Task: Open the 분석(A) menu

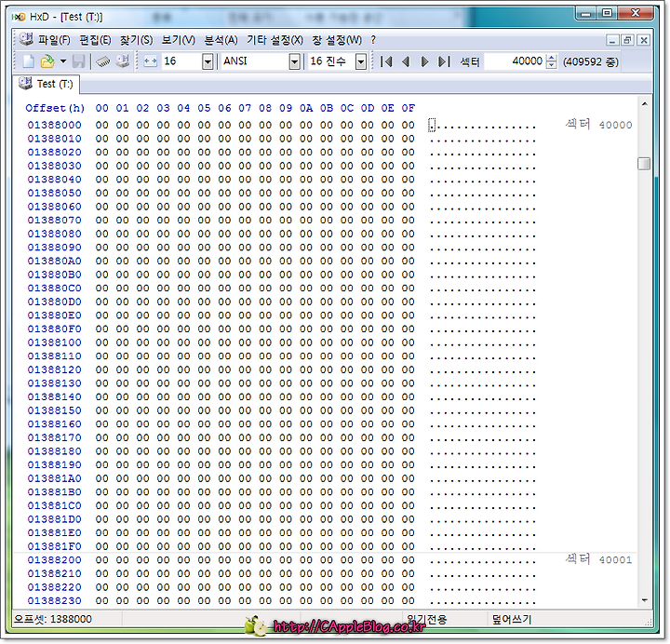Action: 221,40
